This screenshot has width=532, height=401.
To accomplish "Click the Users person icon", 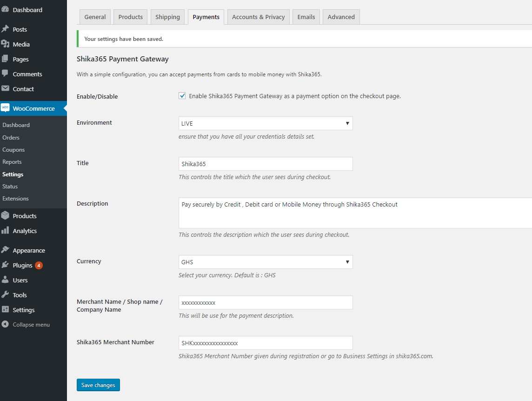I will (x=5, y=280).
